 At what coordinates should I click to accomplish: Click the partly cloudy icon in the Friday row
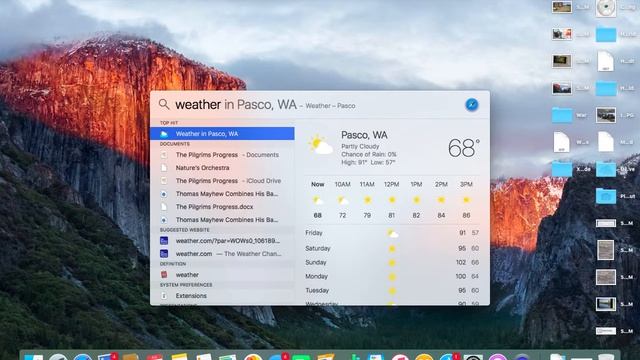(392, 234)
